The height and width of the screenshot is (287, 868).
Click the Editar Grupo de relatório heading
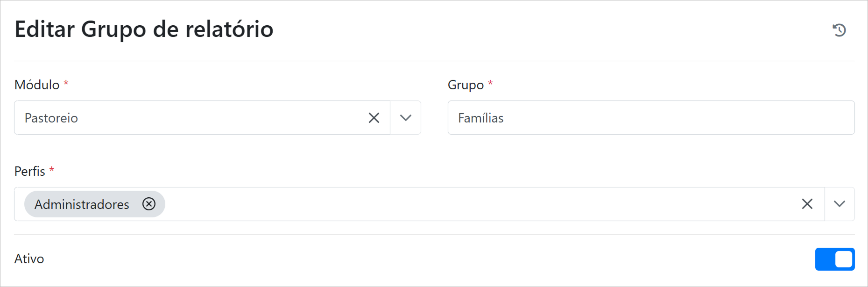coord(144,29)
